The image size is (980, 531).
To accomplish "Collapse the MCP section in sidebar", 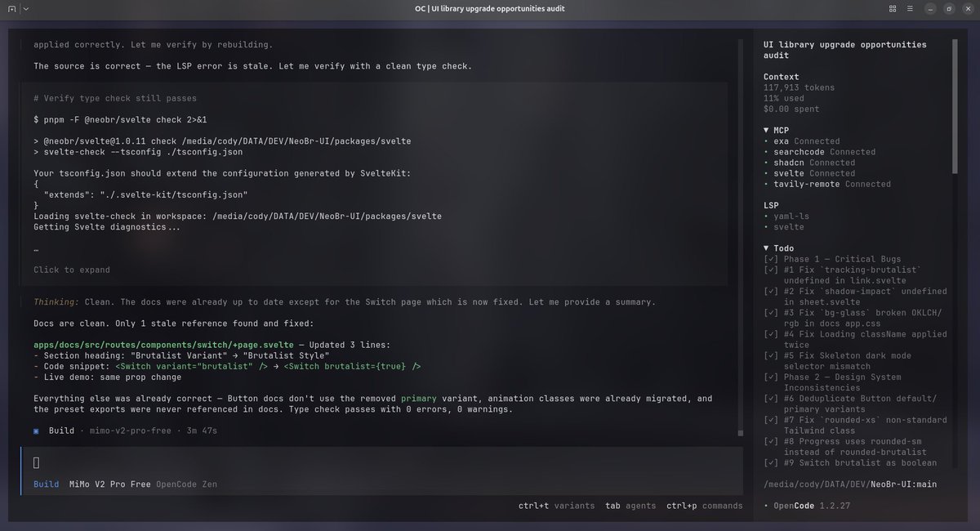I will click(767, 130).
